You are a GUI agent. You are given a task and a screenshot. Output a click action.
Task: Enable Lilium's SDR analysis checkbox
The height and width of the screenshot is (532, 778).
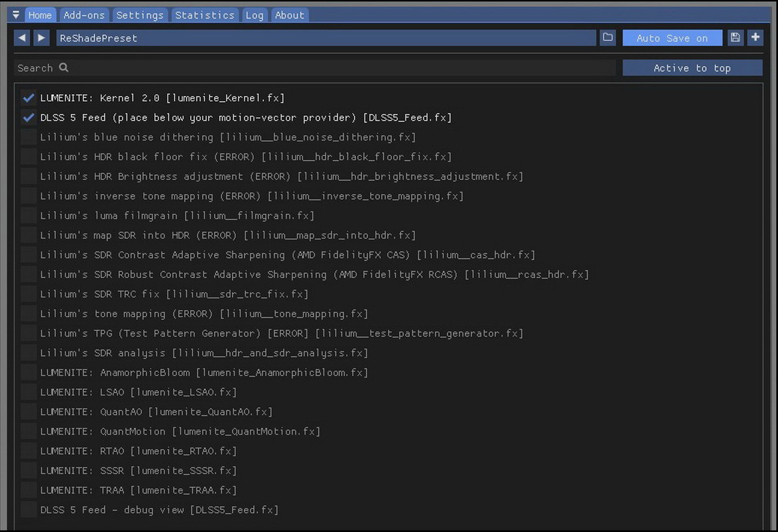29,353
